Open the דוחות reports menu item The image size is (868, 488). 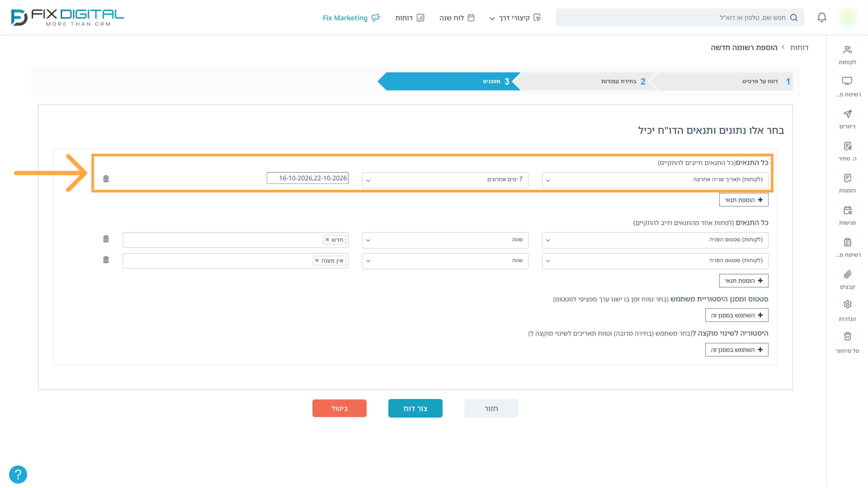click(410, 18)
